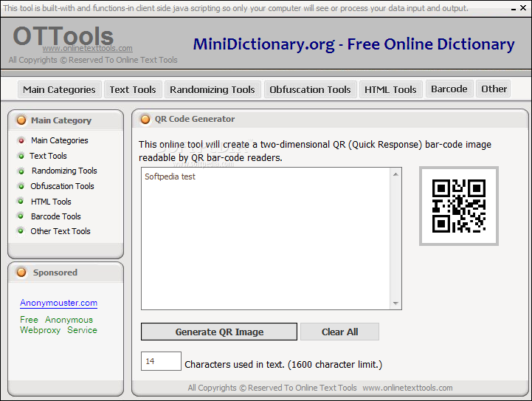Open the HTML Tools tab
This screenshot has height=401, width=532.
click(390, 89)
